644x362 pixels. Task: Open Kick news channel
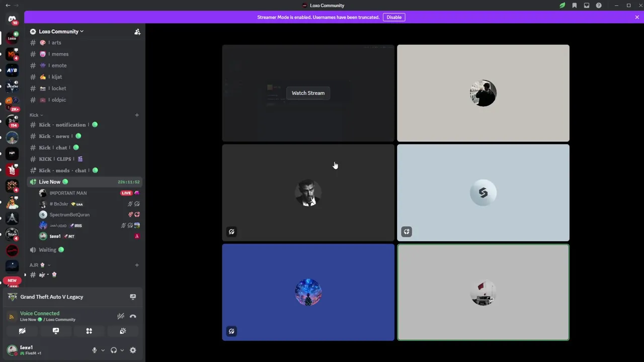point(85,136)
